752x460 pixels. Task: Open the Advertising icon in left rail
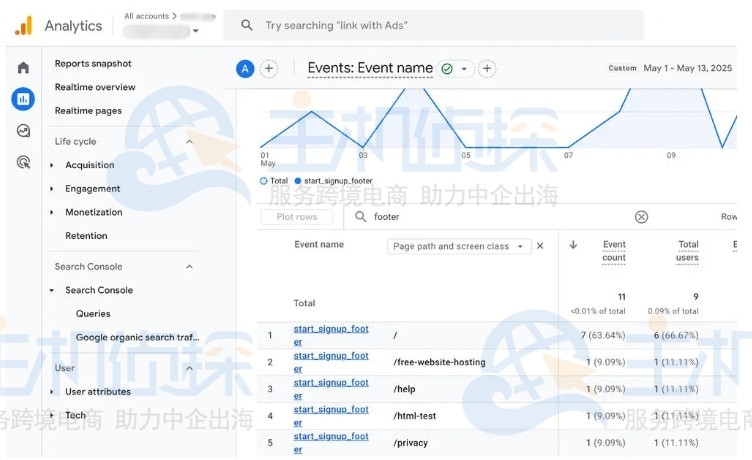click(23, 161)
